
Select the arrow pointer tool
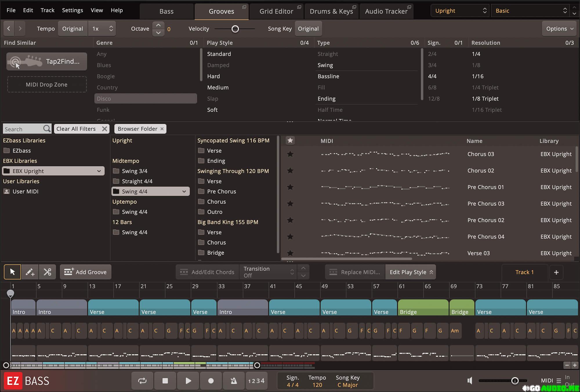(x=12, y=272)
